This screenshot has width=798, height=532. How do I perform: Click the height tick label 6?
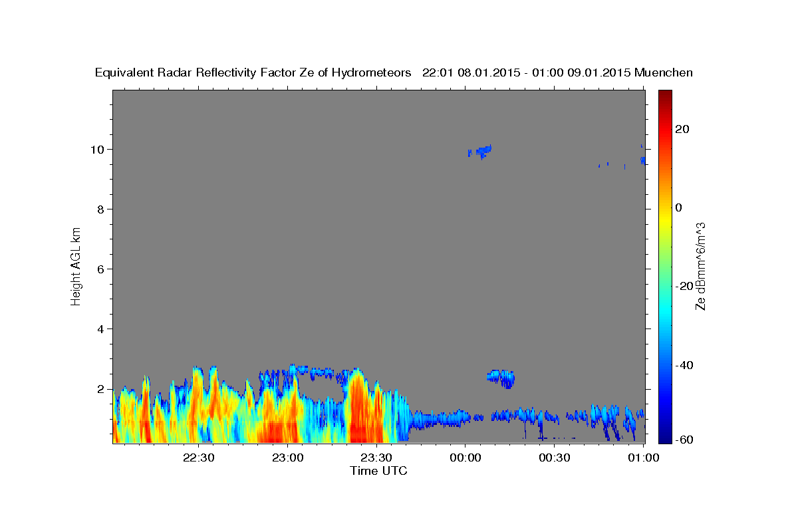click(x=102, y=269)
